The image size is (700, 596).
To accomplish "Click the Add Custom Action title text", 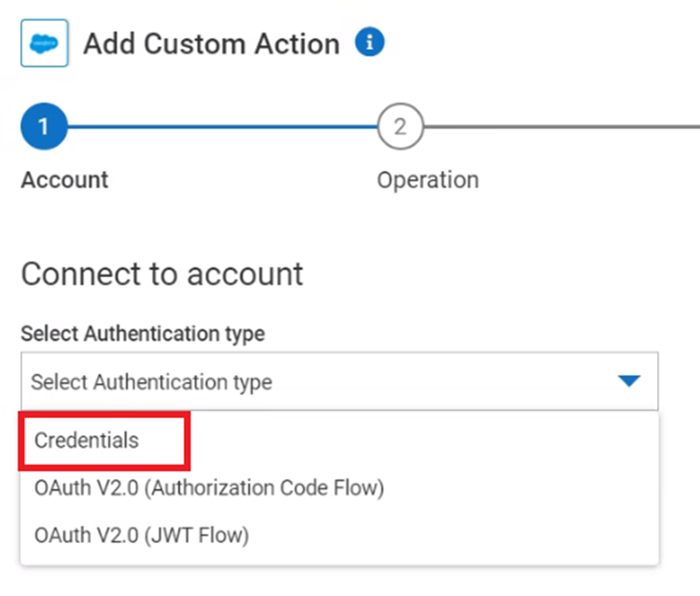I will click(x=211, y=44).
